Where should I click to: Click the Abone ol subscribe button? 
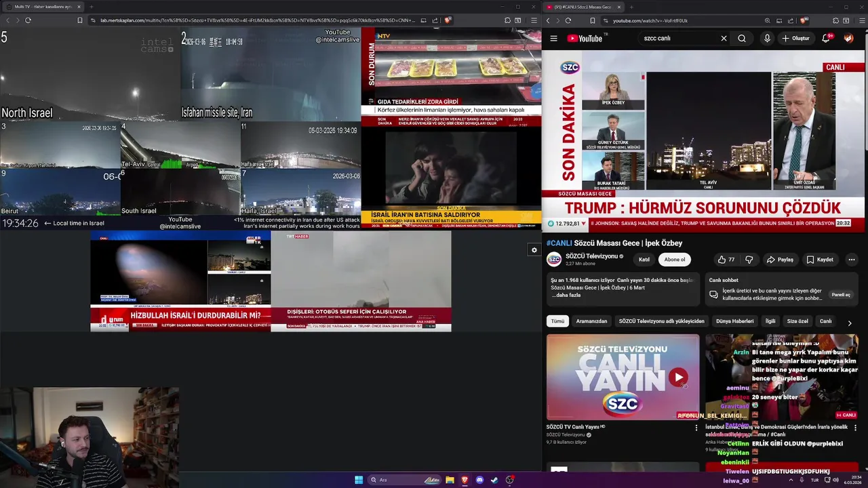(675, 260)
